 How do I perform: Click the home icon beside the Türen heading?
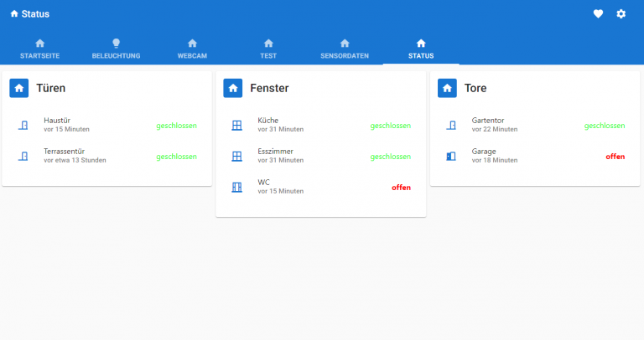20,88
